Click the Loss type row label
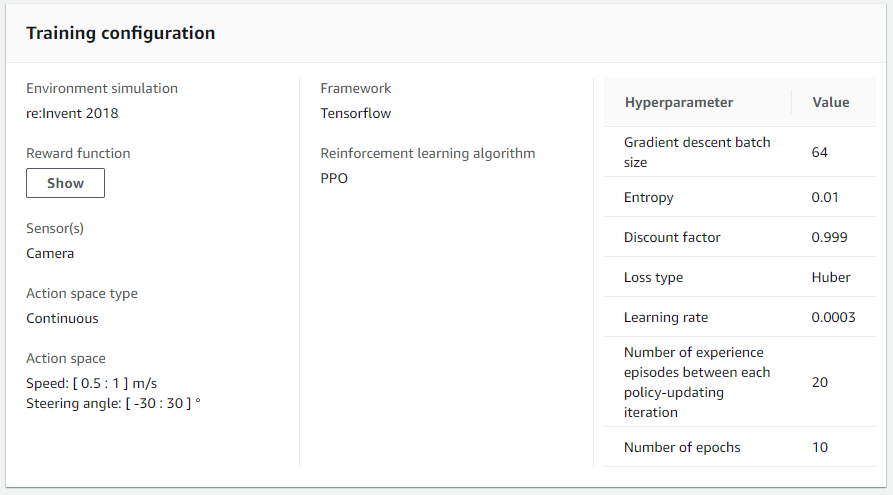The width and height of the screenshot is (893, 495). pyautogui.click(x=653, y=277)
